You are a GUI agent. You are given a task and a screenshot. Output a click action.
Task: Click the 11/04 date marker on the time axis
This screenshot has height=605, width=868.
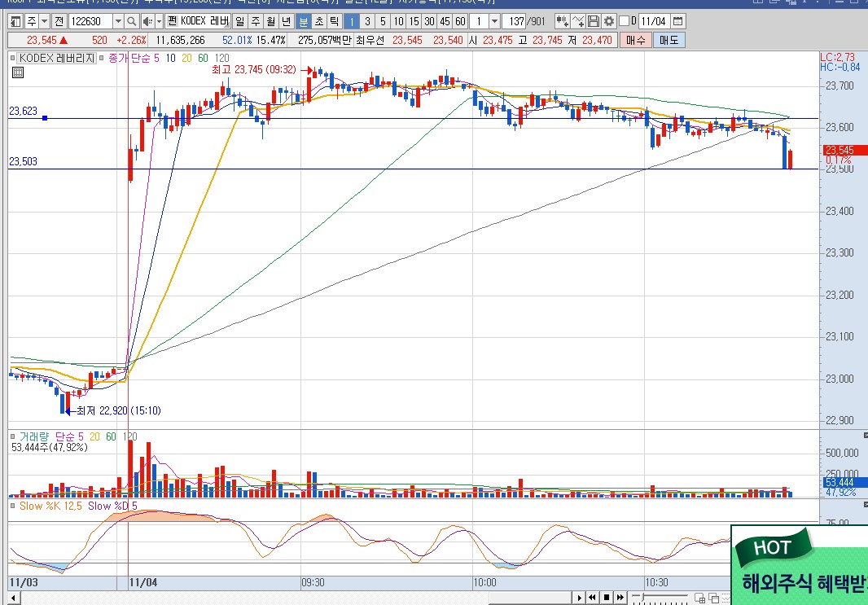(142, 582)
